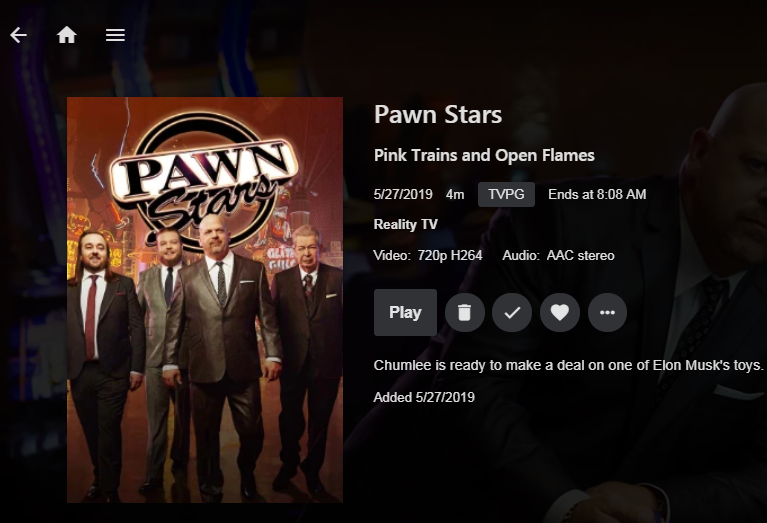Click the Ends at 8:08 AM text
The image size is (767, 523).
(x=597, y=195)
